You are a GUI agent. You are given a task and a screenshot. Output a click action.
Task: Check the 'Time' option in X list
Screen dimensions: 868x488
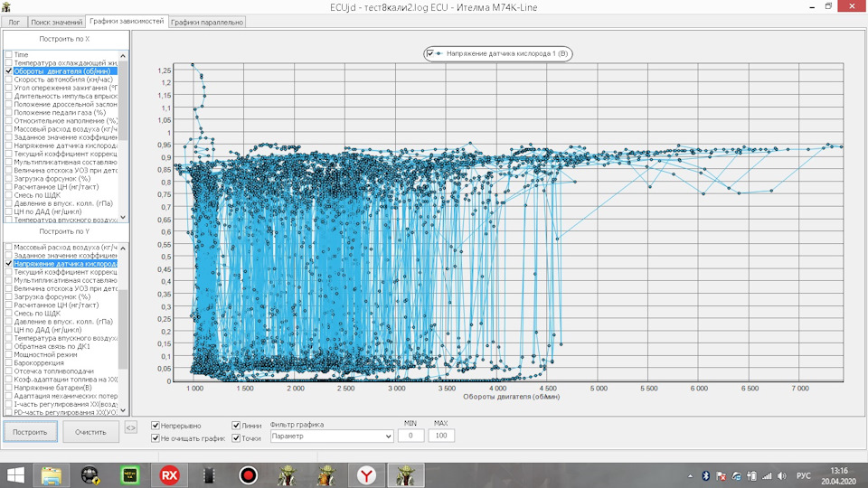click(9, 55)
